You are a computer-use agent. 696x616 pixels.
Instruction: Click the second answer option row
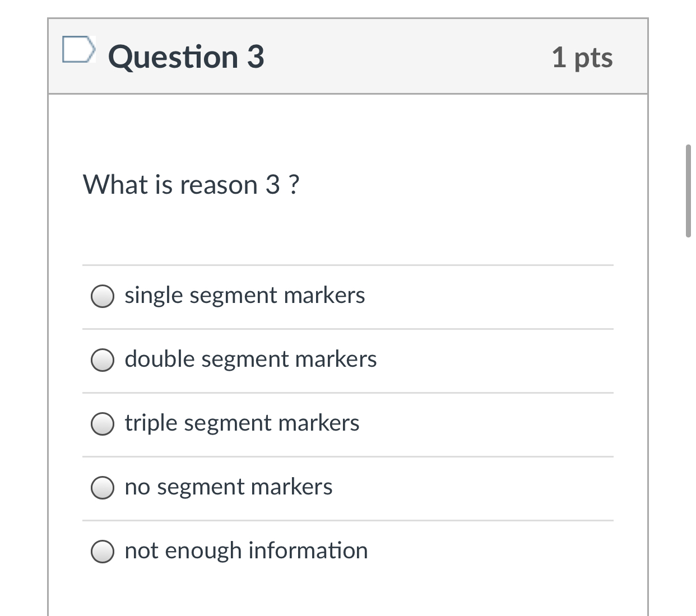pyautogui.click(x=347, y=360)
